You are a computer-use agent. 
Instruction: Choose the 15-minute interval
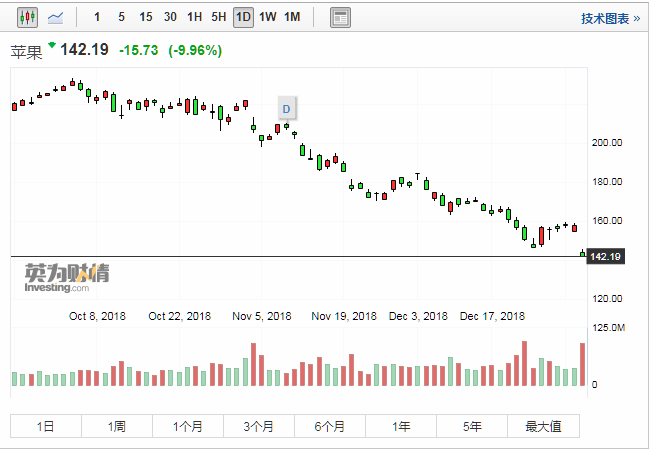click(146, 17)
